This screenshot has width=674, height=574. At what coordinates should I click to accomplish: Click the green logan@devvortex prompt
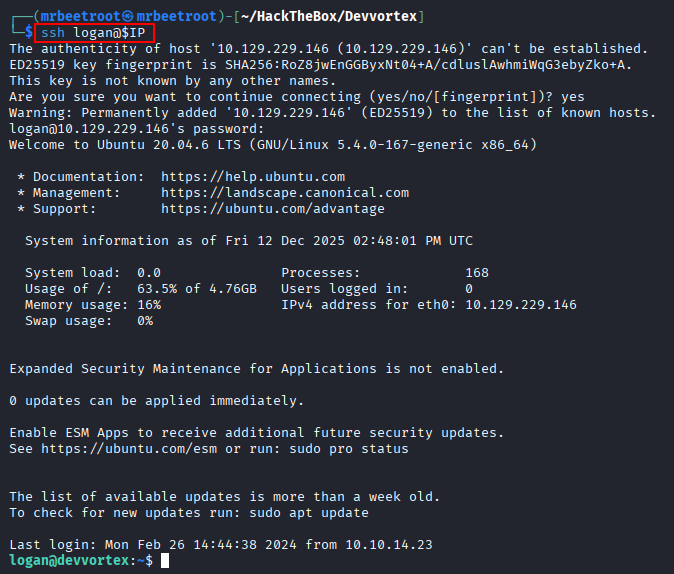pos(69,561)
